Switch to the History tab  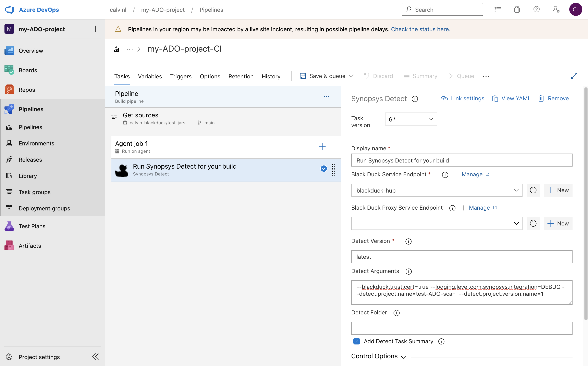coord(271,76)
